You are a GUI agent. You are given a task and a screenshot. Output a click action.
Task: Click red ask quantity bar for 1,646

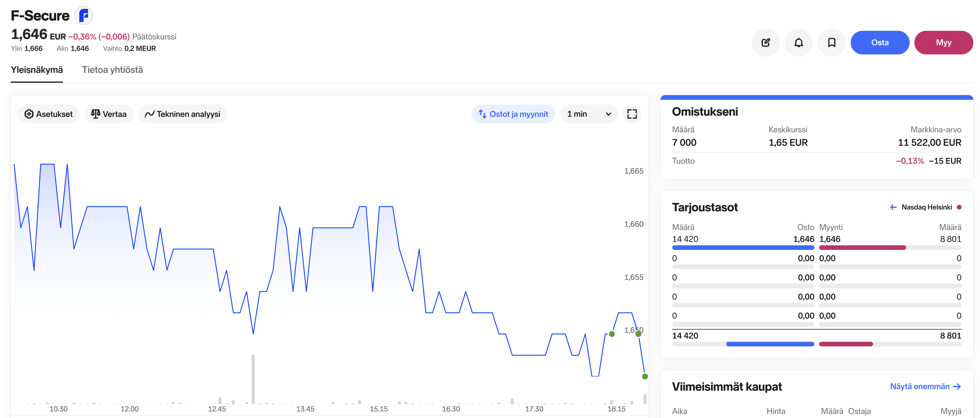tap(862, 248)
